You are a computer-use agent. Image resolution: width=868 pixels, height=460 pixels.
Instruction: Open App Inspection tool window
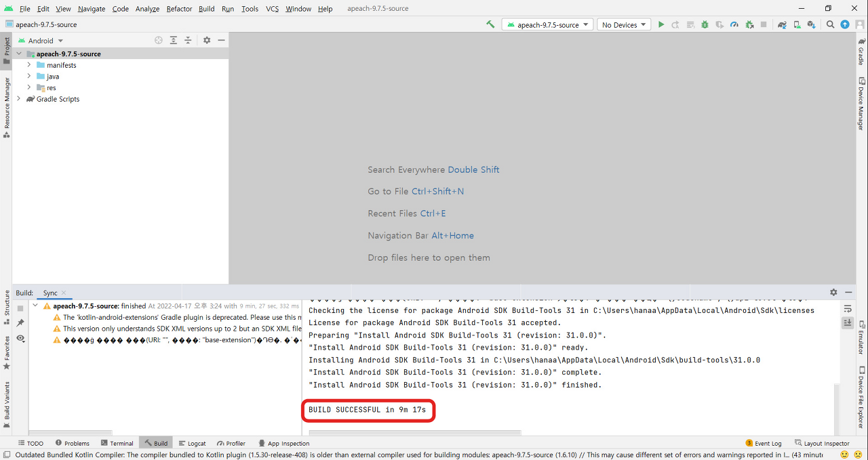click(x=283, y=443)
